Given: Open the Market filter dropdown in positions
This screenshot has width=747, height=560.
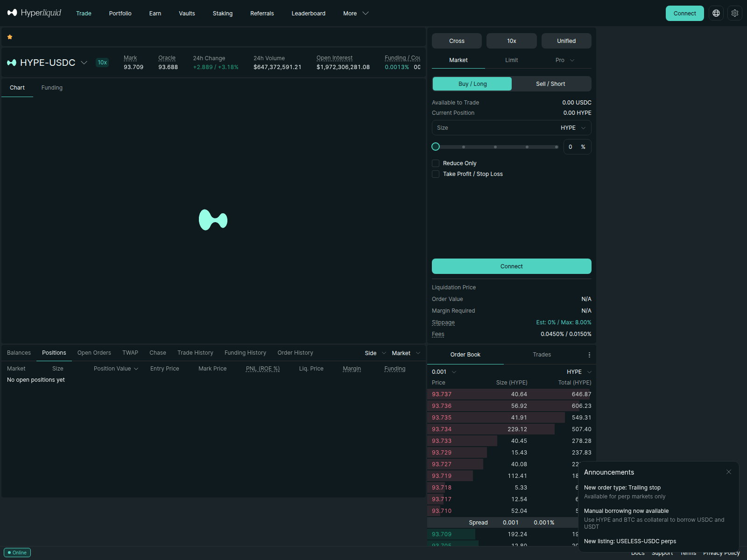Looking at the screenshot, I should pyautogui.click(x=406, y=353).
